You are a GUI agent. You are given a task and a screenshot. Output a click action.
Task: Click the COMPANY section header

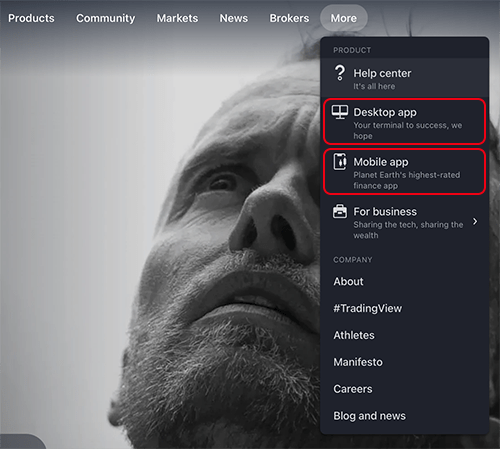(353, 260)
